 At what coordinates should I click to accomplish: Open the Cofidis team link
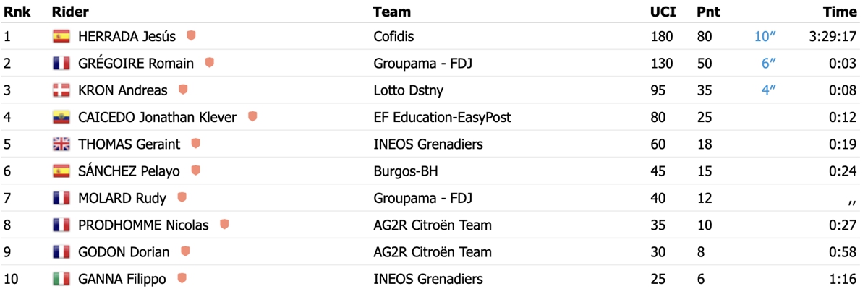[x=393, y=36]
